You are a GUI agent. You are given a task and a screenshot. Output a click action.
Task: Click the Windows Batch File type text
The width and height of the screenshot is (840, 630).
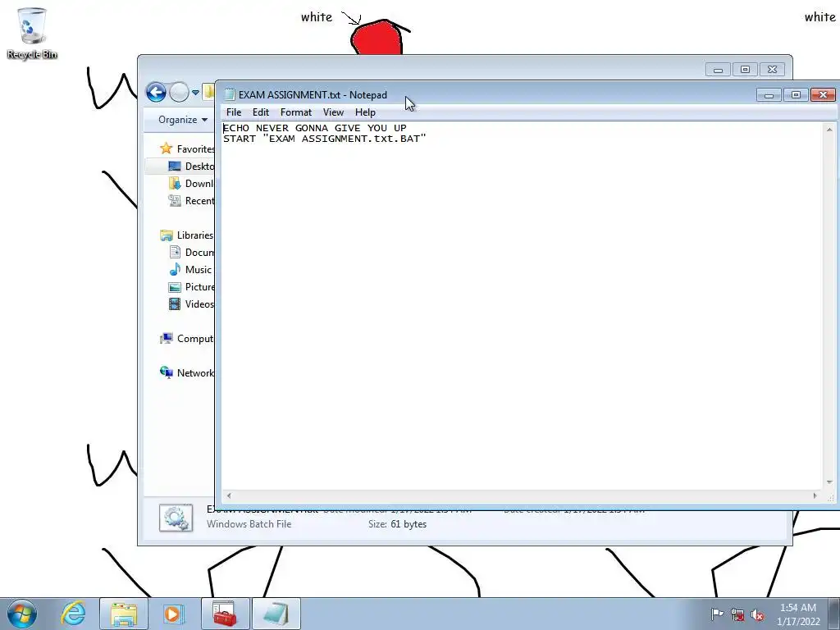(249, 524)
